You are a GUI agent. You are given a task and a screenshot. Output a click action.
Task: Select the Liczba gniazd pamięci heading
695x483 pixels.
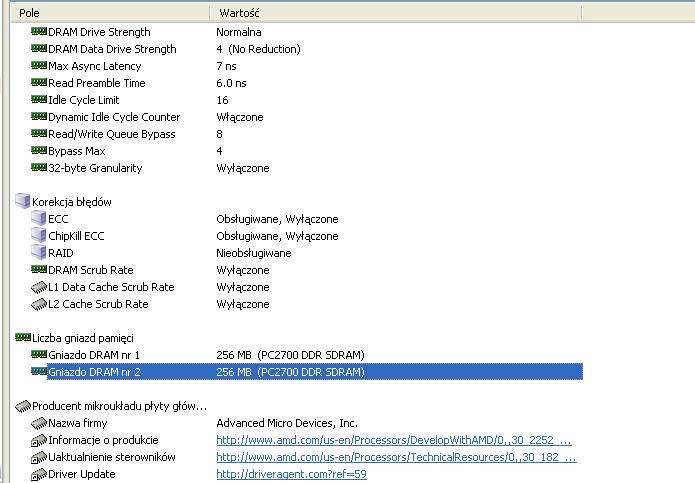coord(82,338)
